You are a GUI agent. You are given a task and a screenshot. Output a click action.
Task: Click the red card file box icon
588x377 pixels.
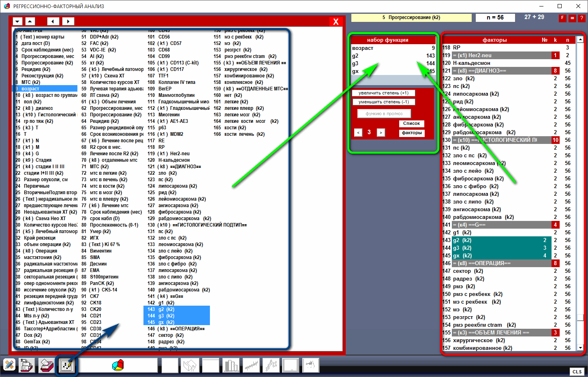pyautogui.click(x=47, y=365)
